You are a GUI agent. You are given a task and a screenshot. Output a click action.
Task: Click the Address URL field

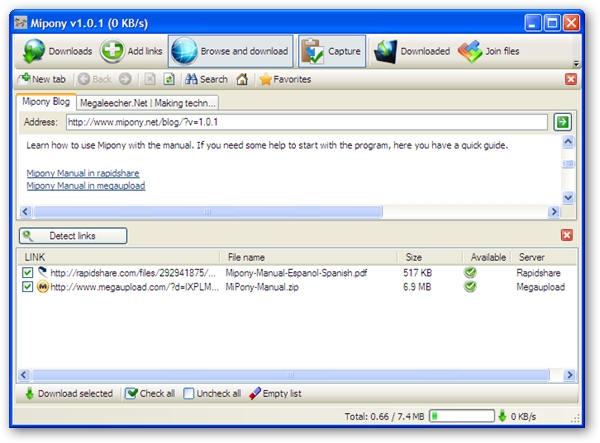point(307,122)
